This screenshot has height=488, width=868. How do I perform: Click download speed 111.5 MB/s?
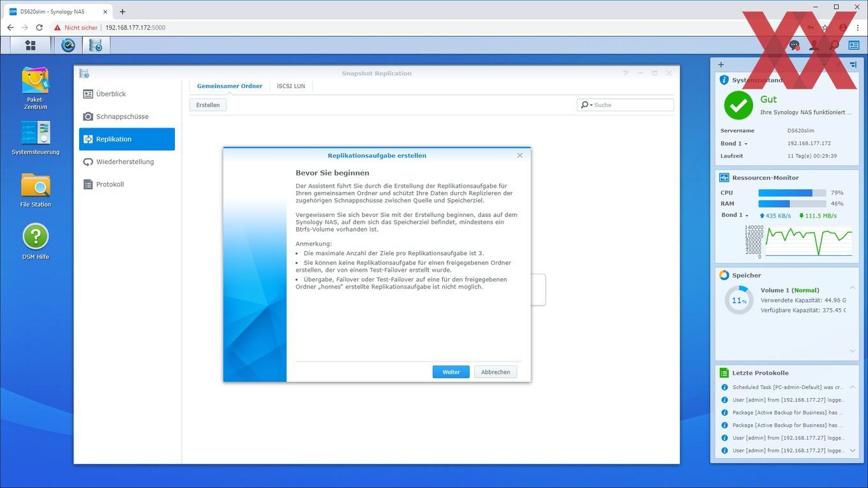pyautogui.click(x=818, y=216)
